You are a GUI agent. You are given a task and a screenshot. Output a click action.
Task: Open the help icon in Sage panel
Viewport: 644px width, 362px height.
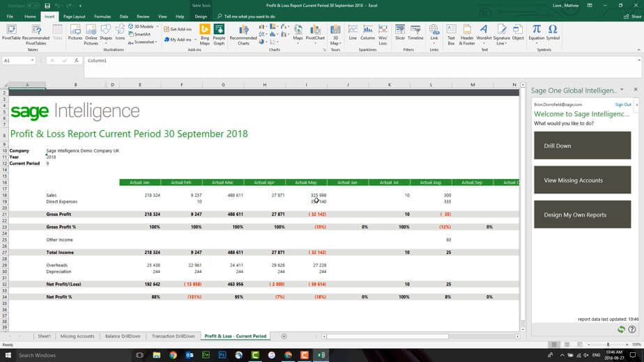coord(632,329)
